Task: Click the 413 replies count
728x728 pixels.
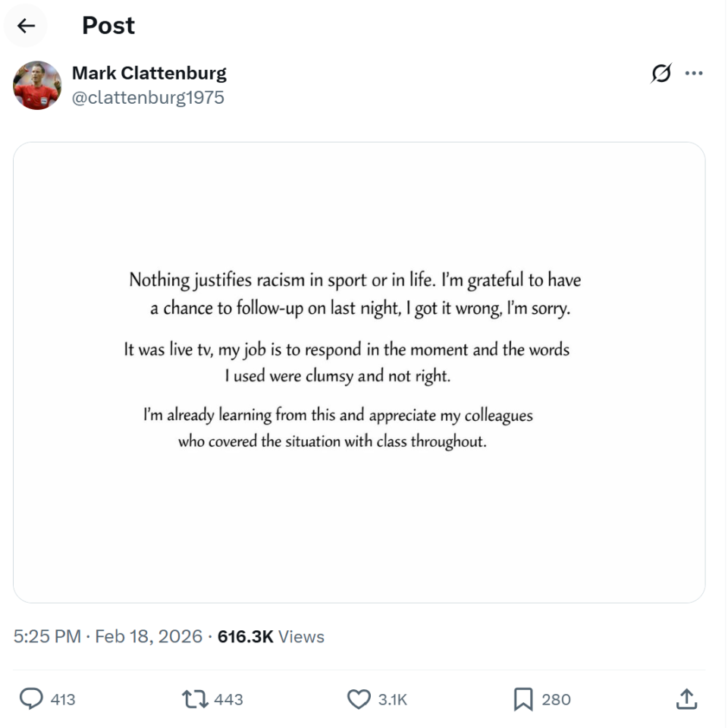Action: pyautogui.click(x=63, y=699)
